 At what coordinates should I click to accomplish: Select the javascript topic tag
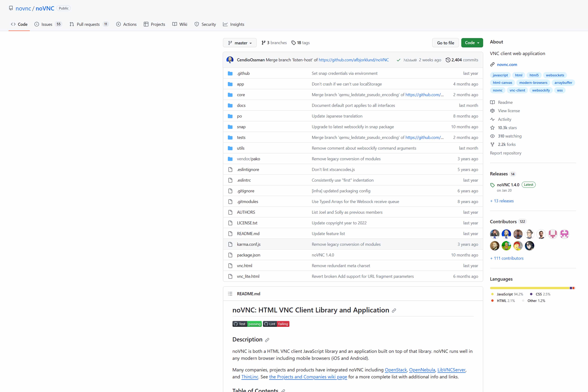[x=500, y=75]
